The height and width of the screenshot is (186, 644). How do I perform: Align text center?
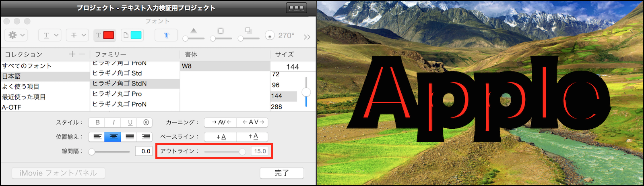113,137
